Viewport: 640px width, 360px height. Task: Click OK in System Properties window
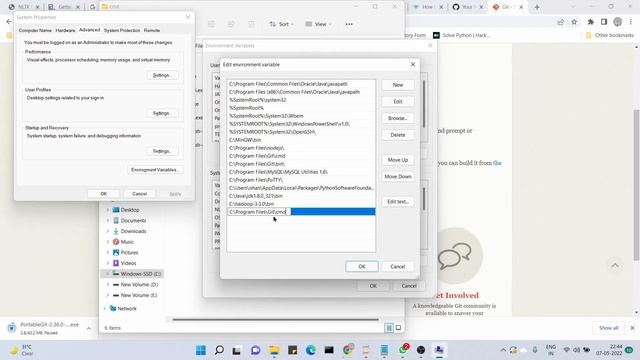pos(104,194)
